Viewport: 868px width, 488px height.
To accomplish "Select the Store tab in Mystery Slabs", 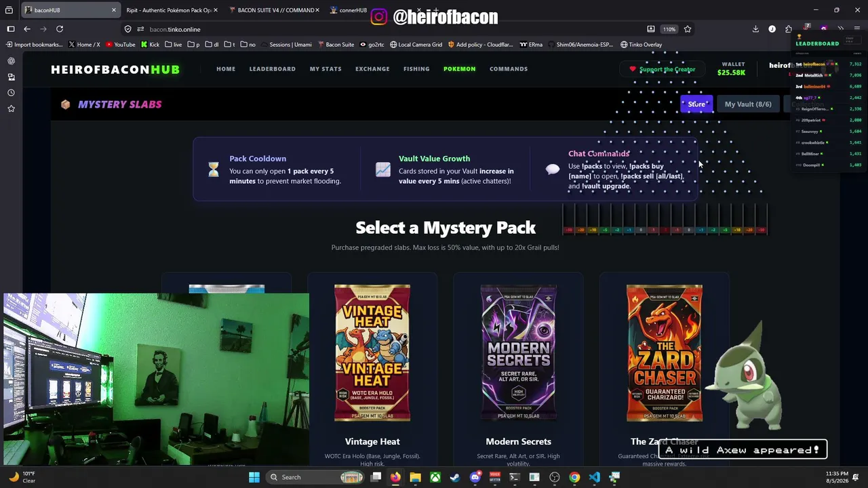I will click(x=696, y=104).
